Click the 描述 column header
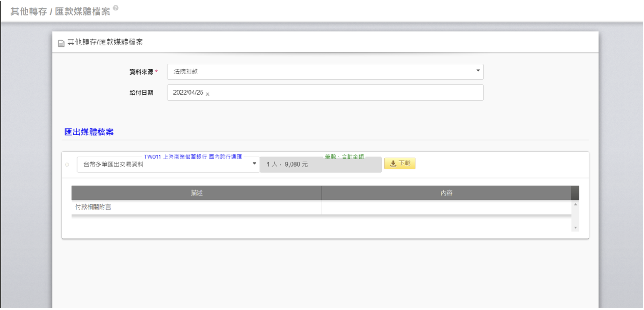The height and width of the screenshot is (310, 644). tap(196, 193)
